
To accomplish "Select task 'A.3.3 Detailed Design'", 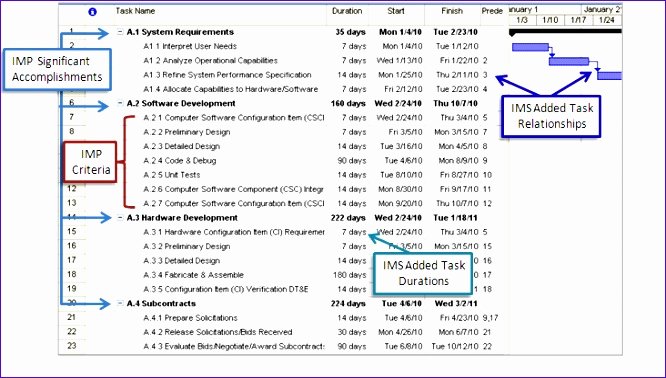I will pos(181,261).
